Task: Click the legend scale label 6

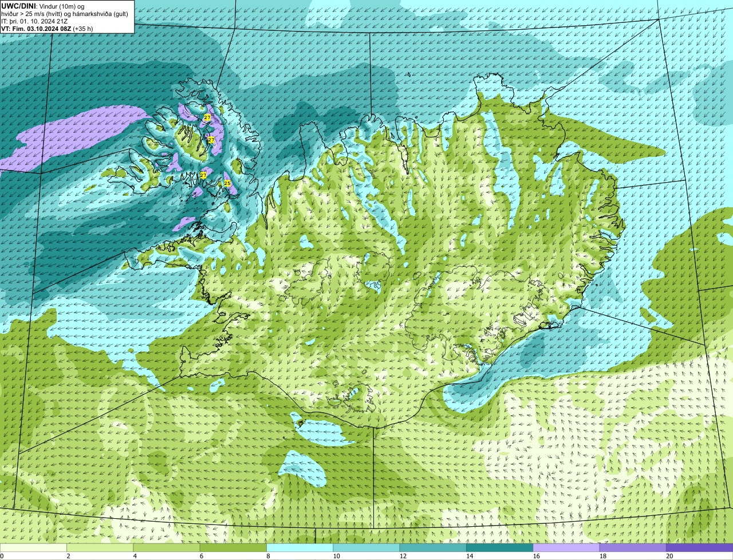Action: click(x=201, y=556)
